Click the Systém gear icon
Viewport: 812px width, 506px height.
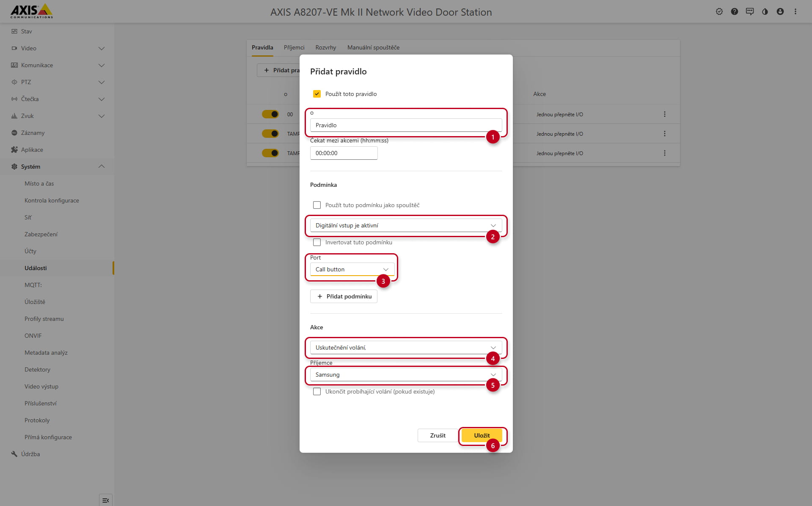(14, 167)
